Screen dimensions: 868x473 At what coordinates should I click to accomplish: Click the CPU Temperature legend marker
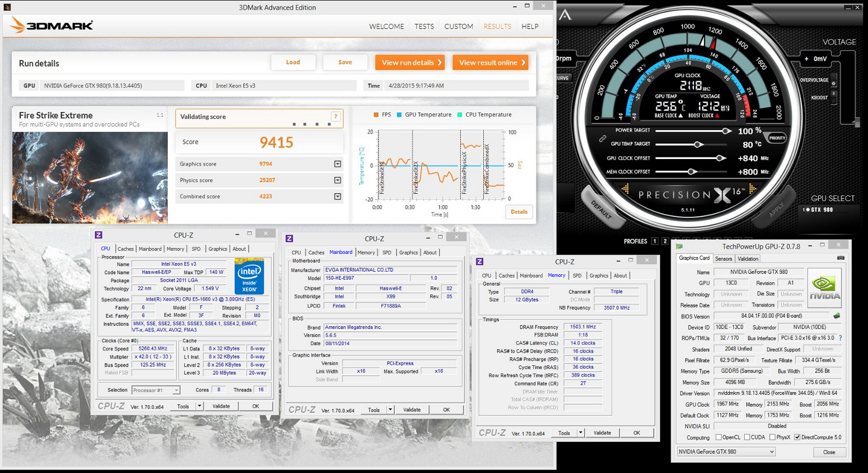point(459,115)
